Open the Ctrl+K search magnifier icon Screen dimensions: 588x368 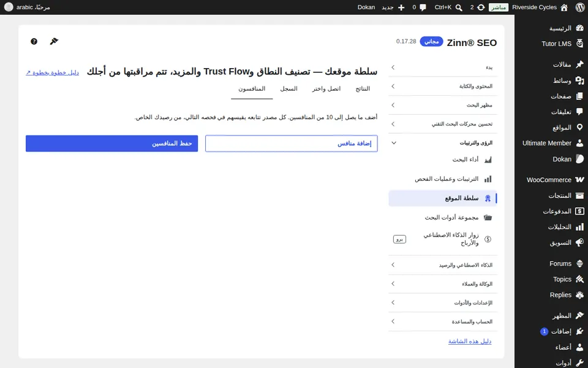click(459, 7)
